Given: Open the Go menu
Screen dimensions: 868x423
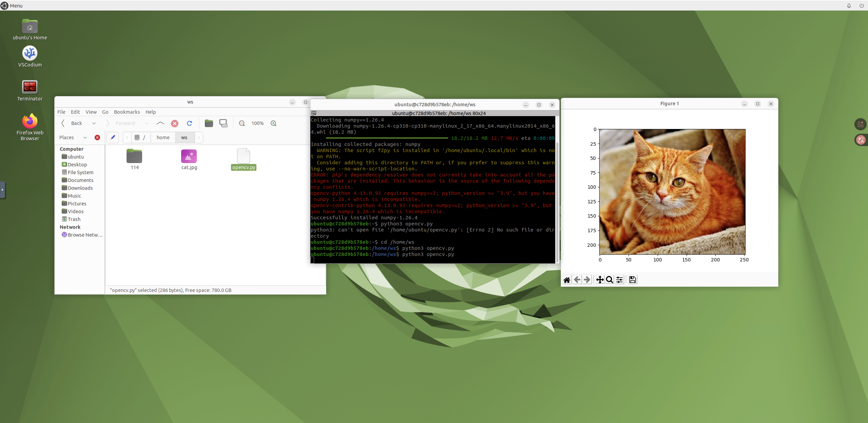Looking at the screenshot, I should click(105, 112).
